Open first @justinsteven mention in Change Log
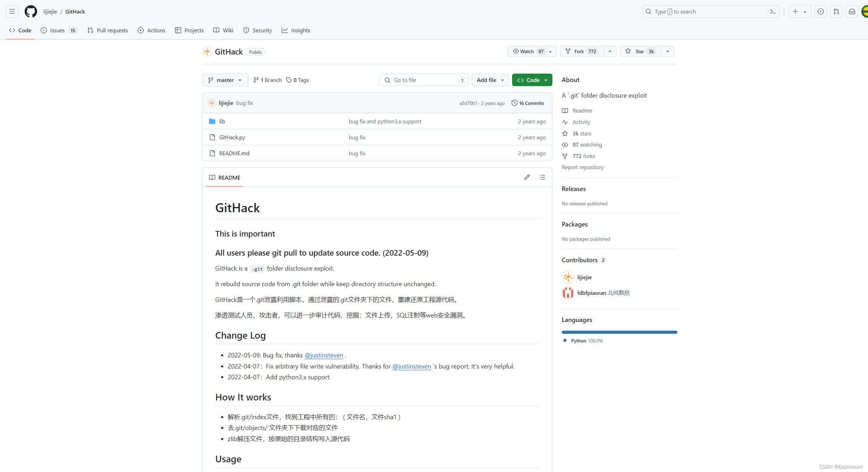Image resolution: width=868 pixels, height=472 pixels. [324, 355]
